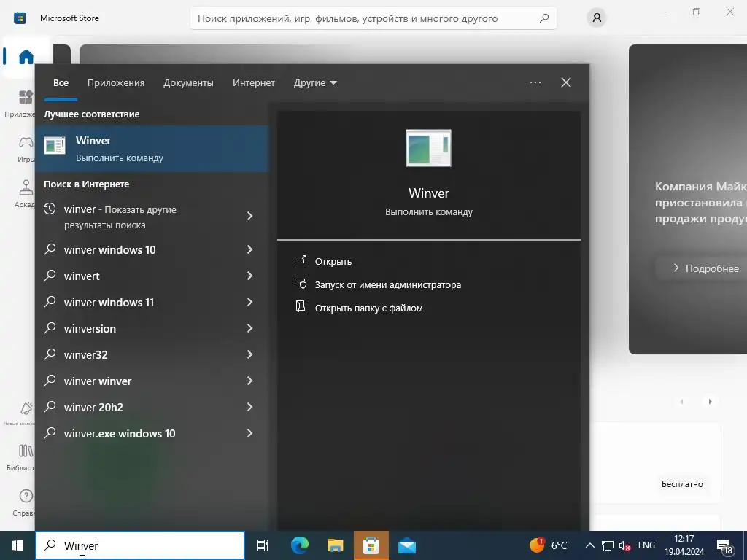Screen dimensions: 747x560
Task: Select the 'winversion' suggestion text
Action: tap(90, 329)
